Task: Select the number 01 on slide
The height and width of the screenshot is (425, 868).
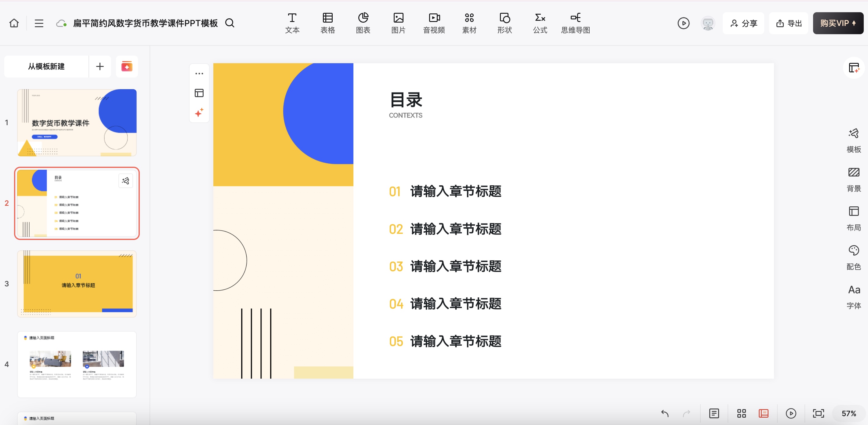Action: 395,192
